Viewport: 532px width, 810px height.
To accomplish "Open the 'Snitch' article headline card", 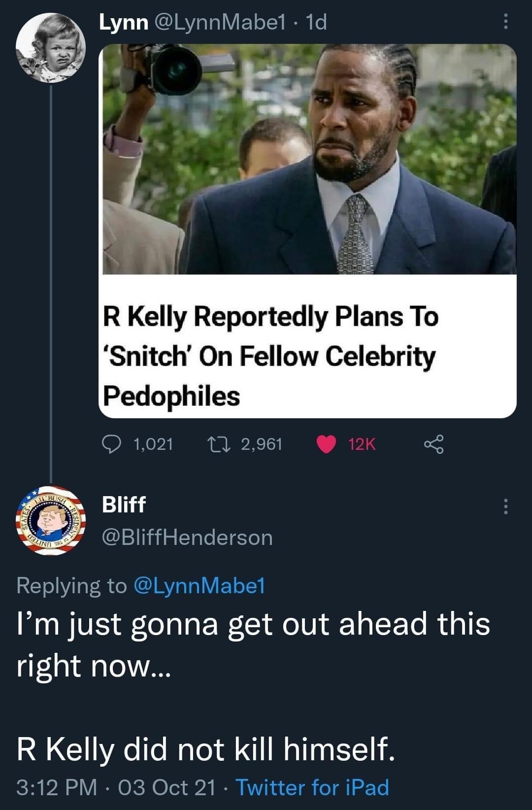I will point(269,356).
